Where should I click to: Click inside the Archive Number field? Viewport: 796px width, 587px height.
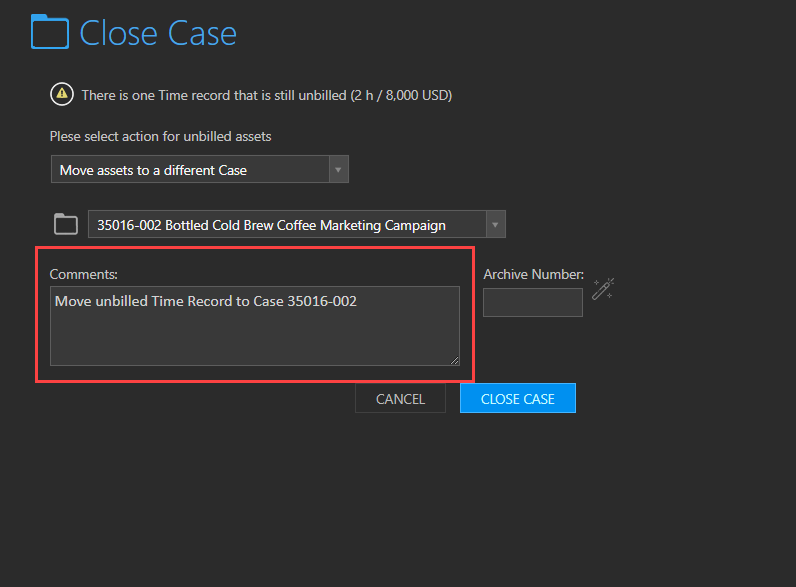click(533, 303)
